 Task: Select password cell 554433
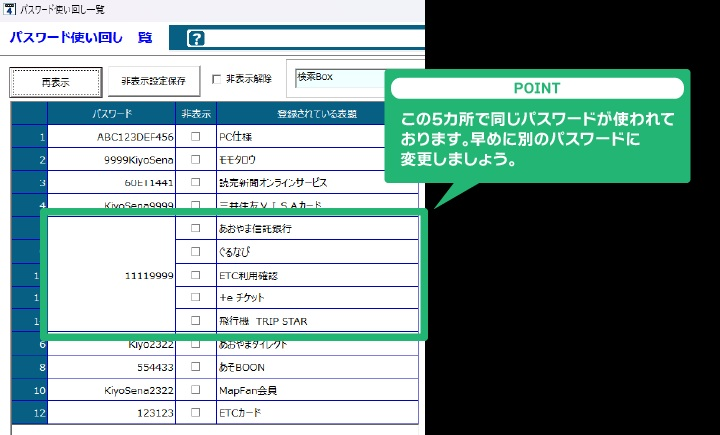[112, 367]
